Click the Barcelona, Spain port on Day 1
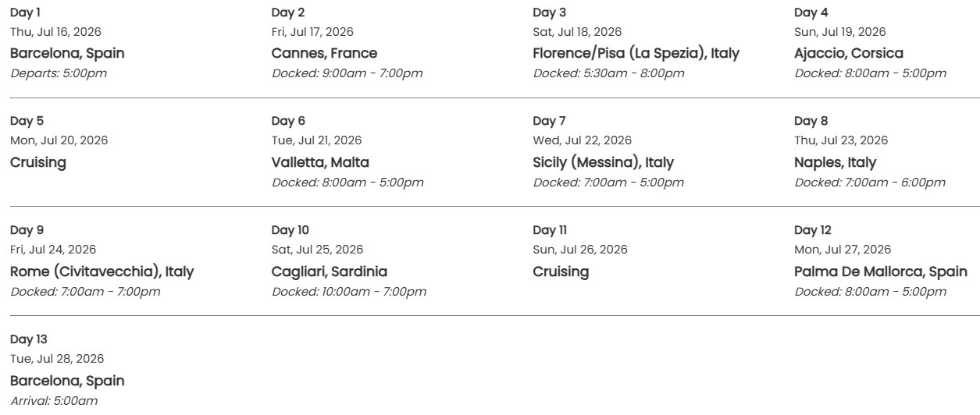The width and height of the screenshot is (980, 415). click(67, 53)
